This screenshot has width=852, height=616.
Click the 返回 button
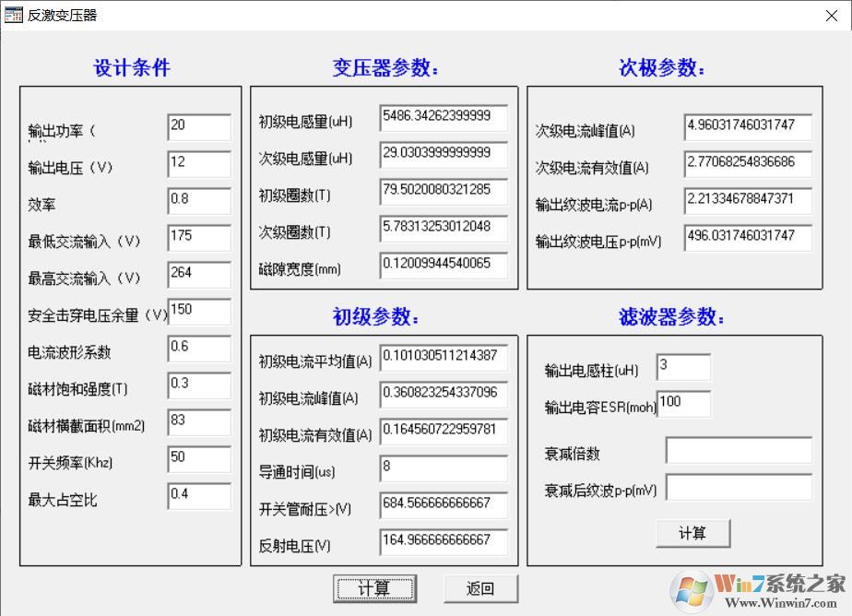[480, 588]
